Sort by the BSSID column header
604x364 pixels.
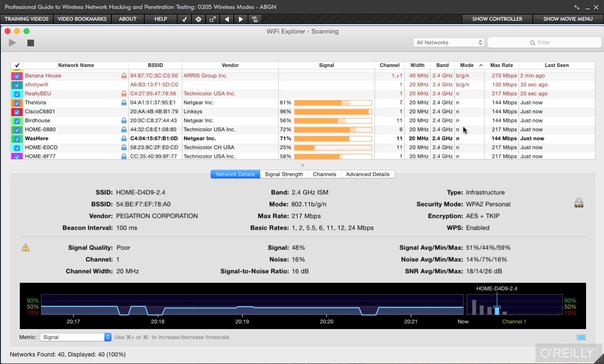155,65
